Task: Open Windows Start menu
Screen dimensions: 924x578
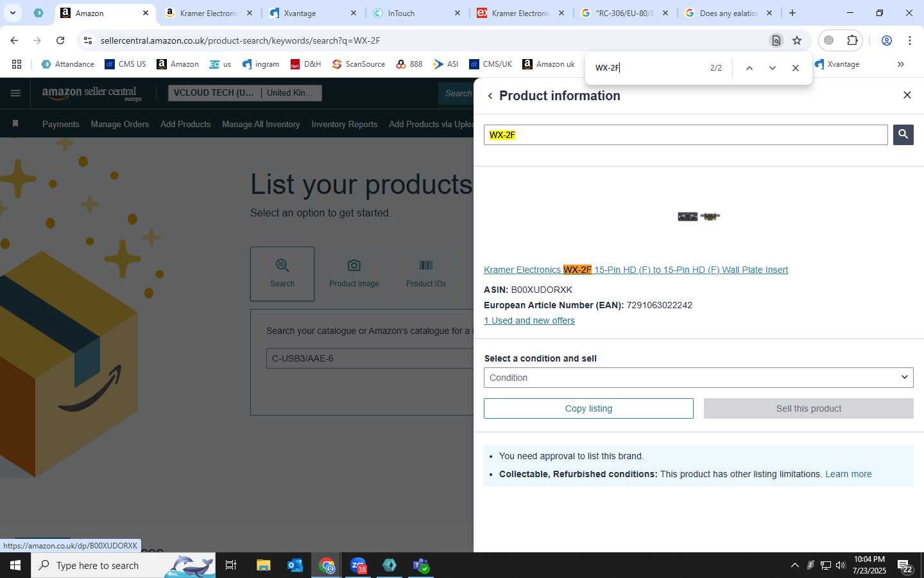Action: pos(15,565)
